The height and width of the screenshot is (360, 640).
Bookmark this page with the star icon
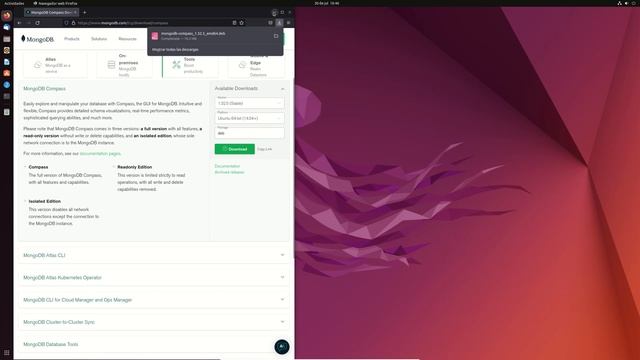pyautogui.click(x=242, y=23)
